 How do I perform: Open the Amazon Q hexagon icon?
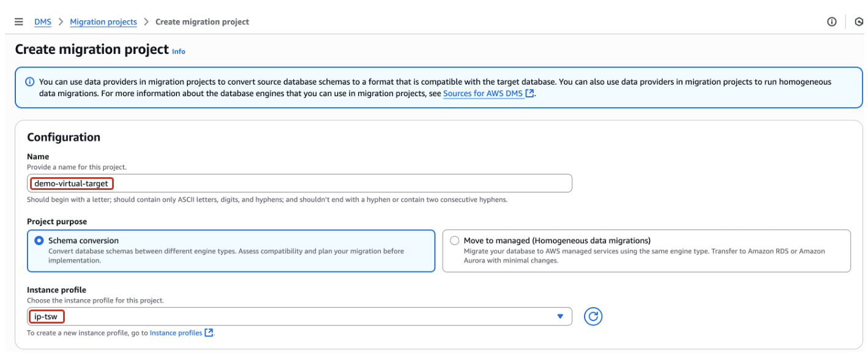pyautogui.click(x=859, y=22)
